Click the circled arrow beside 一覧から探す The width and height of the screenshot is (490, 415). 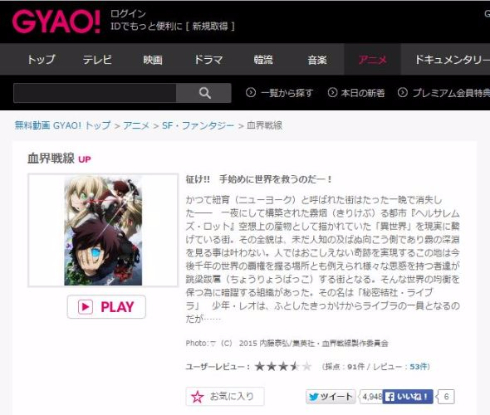[x=251, y=92]
